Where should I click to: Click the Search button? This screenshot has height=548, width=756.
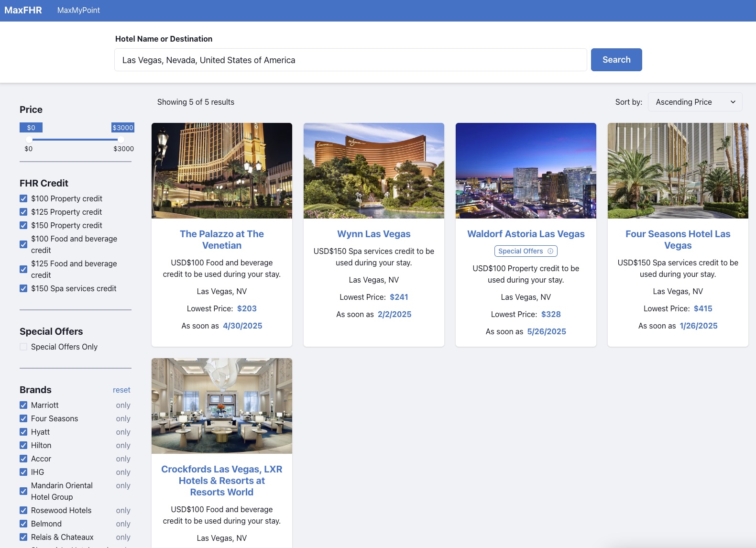616,60
